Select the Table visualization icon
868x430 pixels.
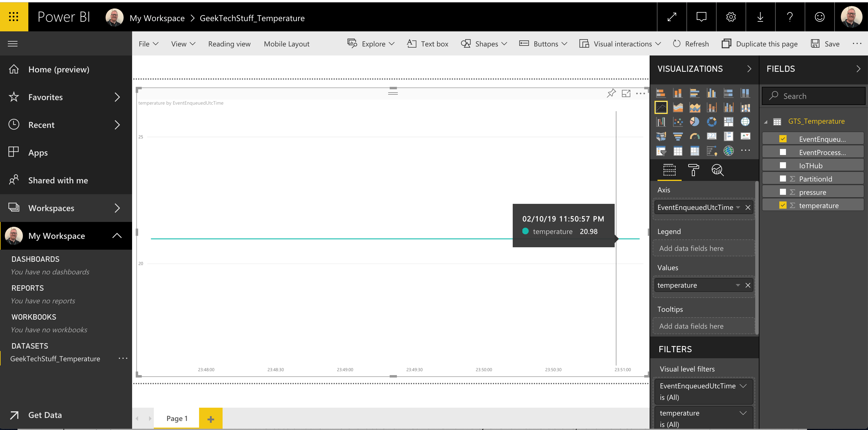pos(678,151)
